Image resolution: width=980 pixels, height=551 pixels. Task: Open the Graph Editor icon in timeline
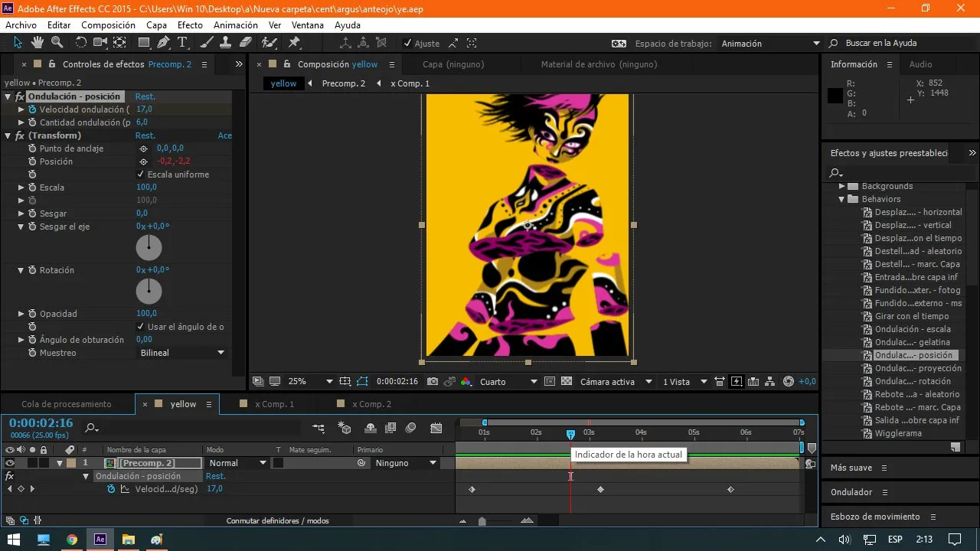pos(436,428)
